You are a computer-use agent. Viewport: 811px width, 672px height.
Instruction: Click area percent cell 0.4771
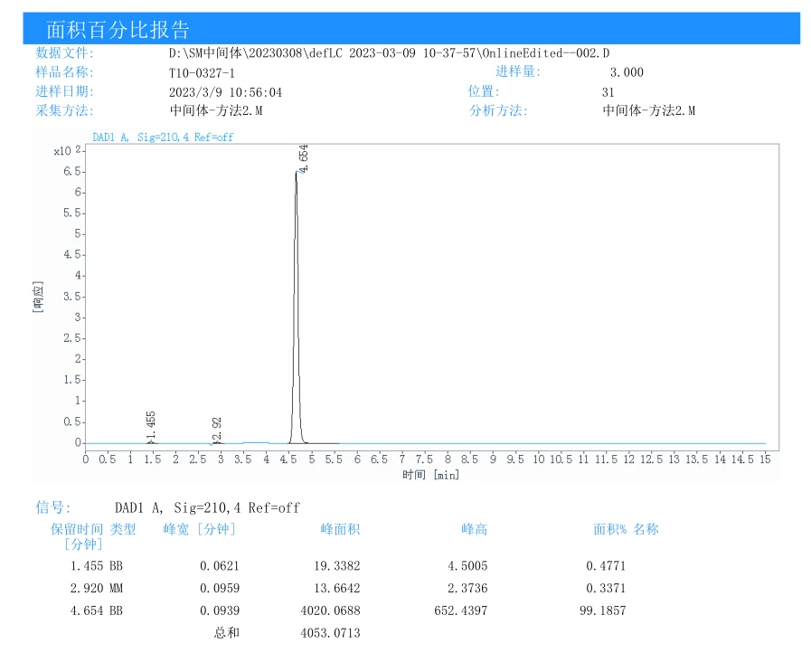[x=606, y=566]
